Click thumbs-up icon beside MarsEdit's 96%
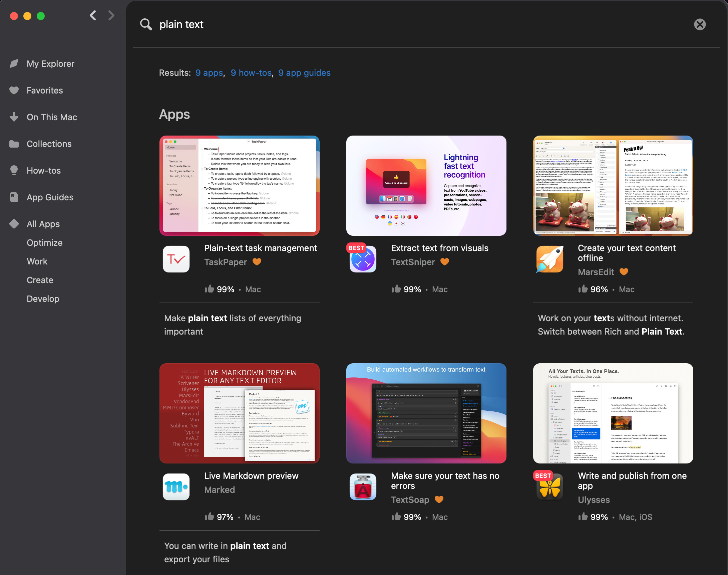The image size is (728, 575). point(583,289)
